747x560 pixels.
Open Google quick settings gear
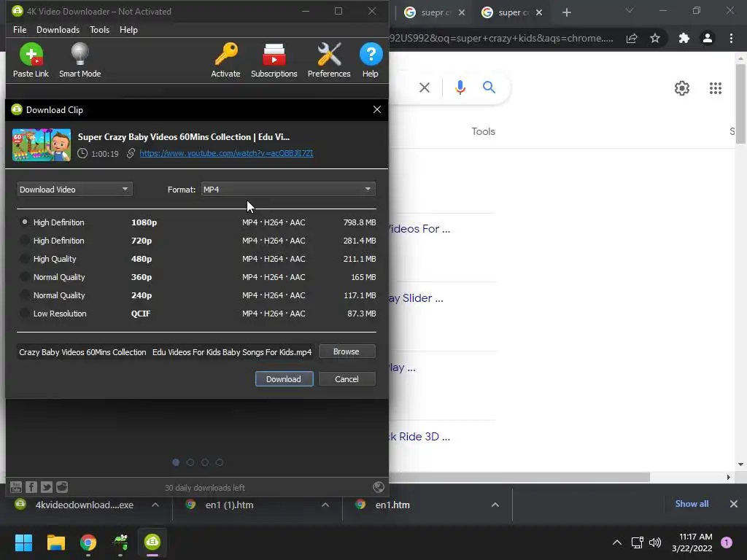pos(682,88)
